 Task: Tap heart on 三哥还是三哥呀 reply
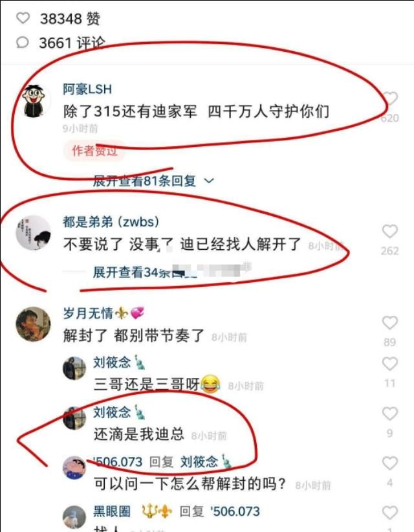click(x=390, y=364)
